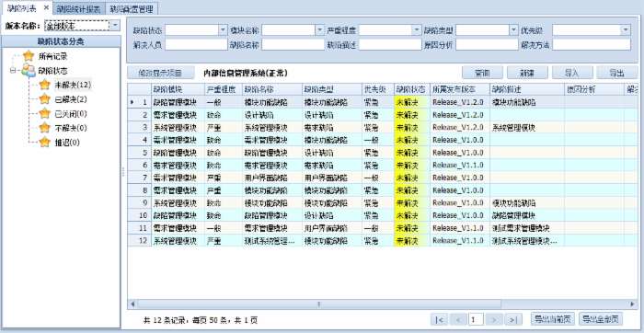The width and height of the screenshot is (644, 333).
Task: Select the 所有记录 star icon
Action: pyautogui.click(x=29, y=56)
